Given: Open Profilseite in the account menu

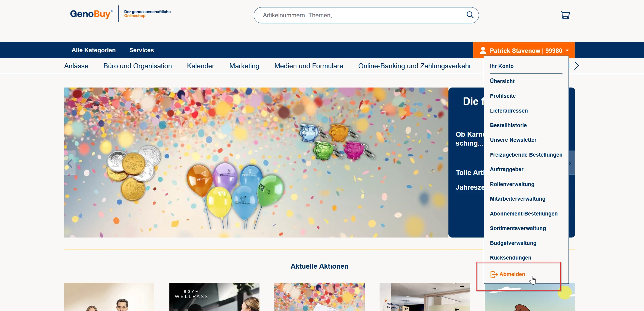Looking at the screenshot, I should tap(502, 96).
